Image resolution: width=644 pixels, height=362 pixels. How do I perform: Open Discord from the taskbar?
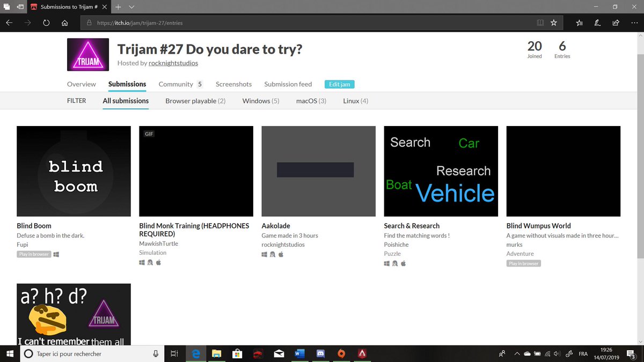[x=320, y=353]
